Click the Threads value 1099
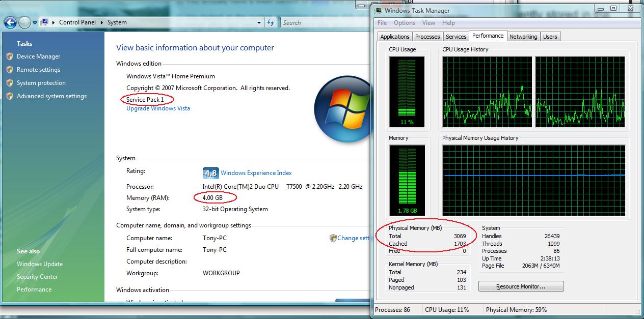Viewport: 644px width, 319px height. (x=553, y=244)
